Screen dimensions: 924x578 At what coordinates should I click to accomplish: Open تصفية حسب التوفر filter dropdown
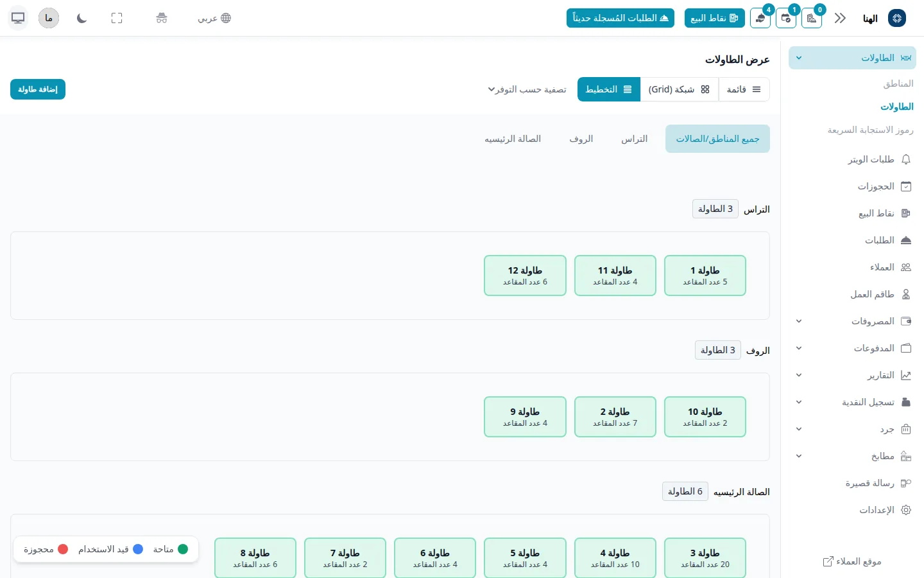pyautogui.click(x=527, y=89)
